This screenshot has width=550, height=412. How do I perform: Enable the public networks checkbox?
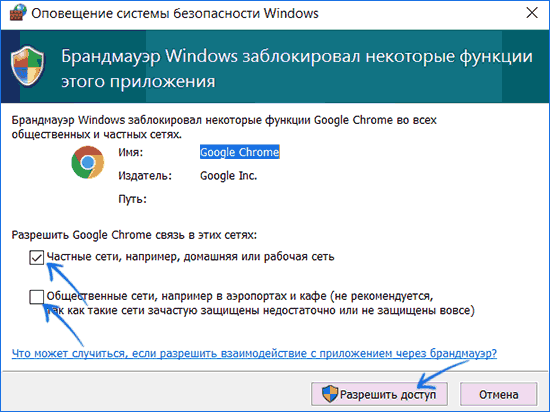click(36, 297)
